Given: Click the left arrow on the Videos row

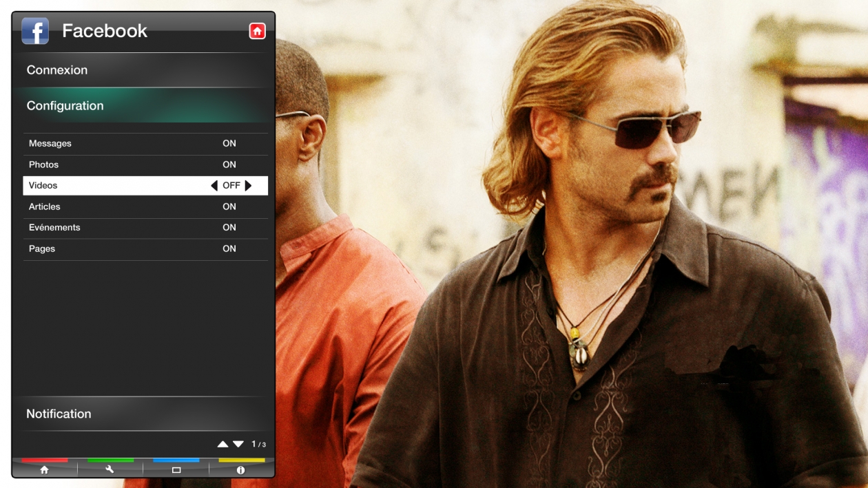Looking at the screenshot, I should (214, 186).
